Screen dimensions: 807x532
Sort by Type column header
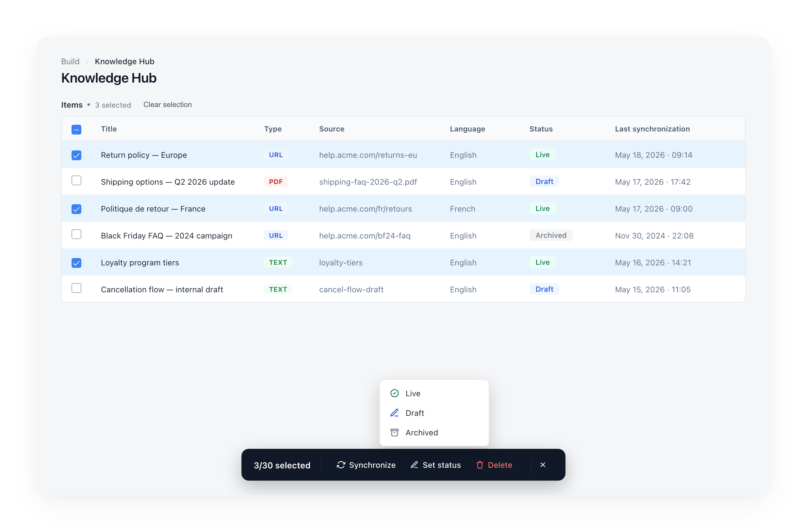click(273, 129)
